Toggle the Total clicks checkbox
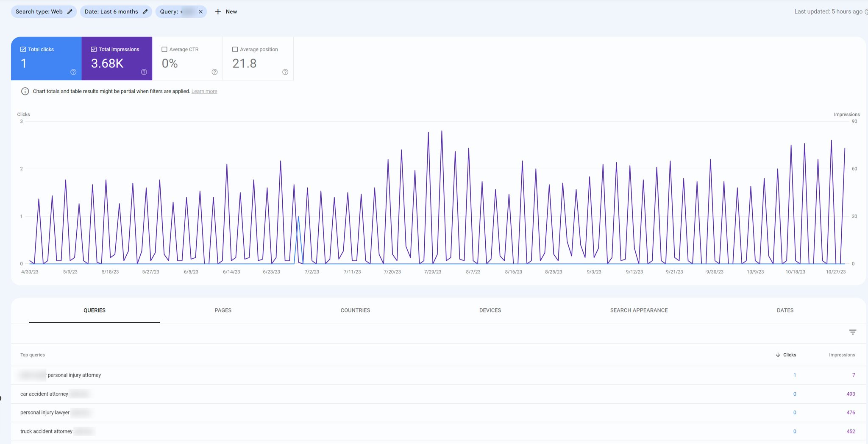This screenshot has height=444, width=868. pos(23,50)
